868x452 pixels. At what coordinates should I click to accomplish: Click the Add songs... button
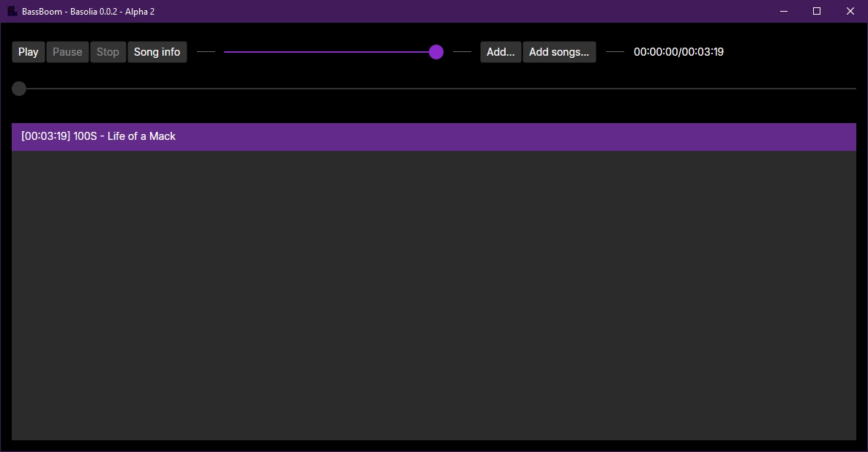click(x=559, y=52)
